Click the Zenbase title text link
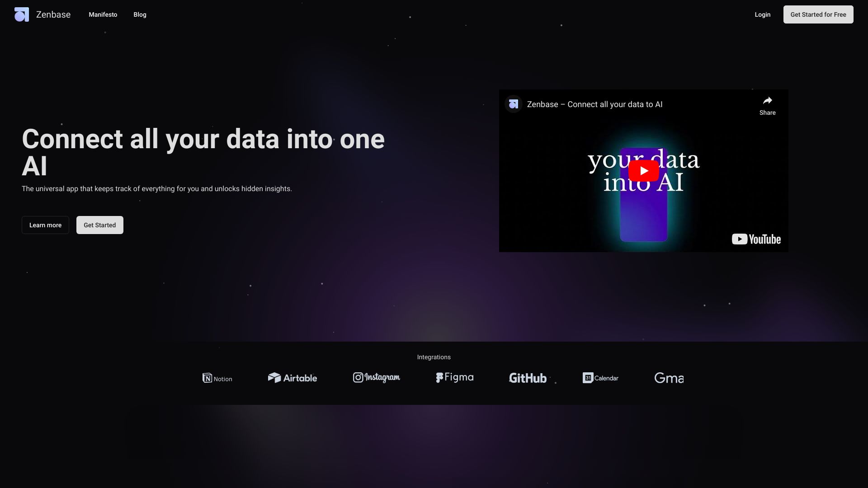 pos(52,14)
